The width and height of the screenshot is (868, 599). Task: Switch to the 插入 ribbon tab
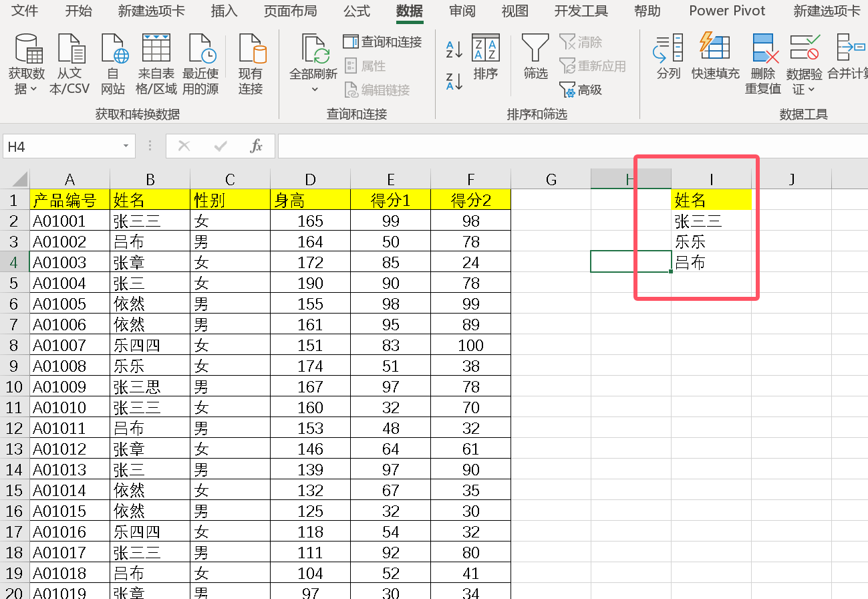tap(224, 11)
